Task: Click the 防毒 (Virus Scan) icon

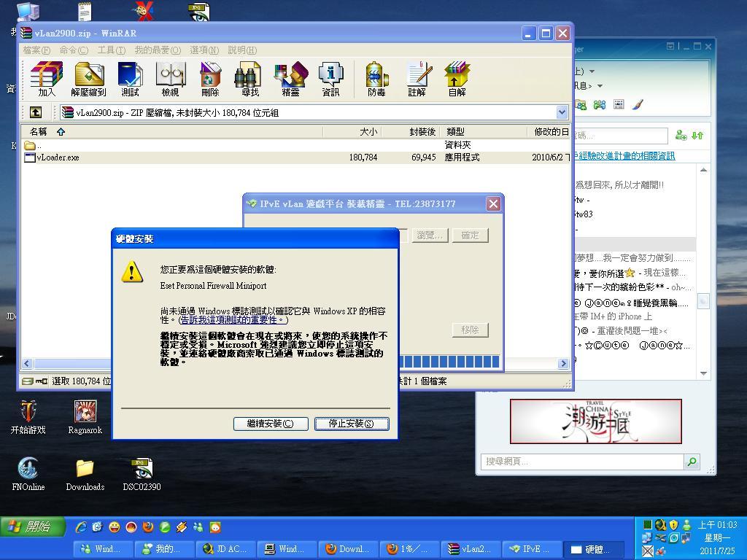Action: [x=376, y=79]
